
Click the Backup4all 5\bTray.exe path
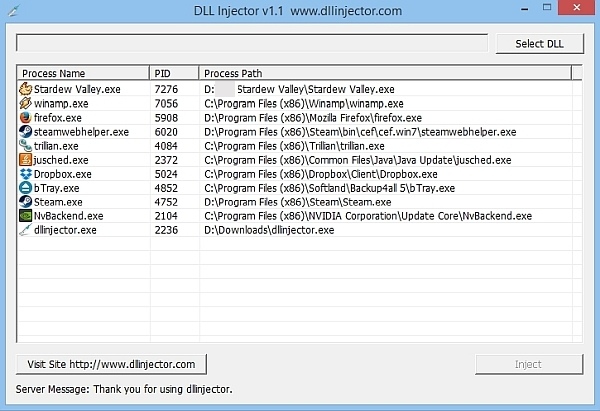point(329,188)
